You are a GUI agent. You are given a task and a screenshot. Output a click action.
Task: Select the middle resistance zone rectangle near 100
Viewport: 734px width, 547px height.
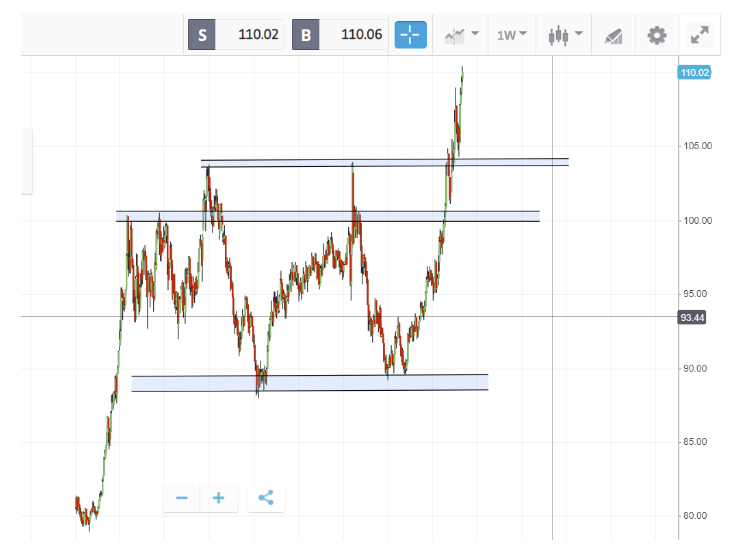(328, 216)
